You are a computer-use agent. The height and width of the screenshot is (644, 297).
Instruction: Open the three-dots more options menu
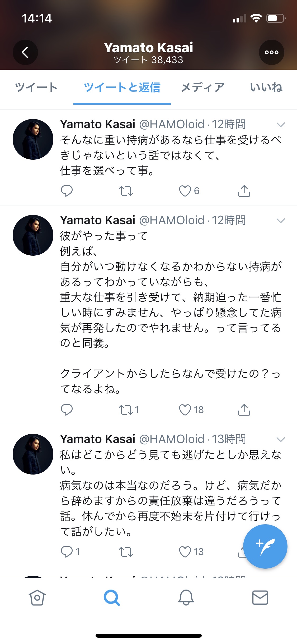[272, 52]
